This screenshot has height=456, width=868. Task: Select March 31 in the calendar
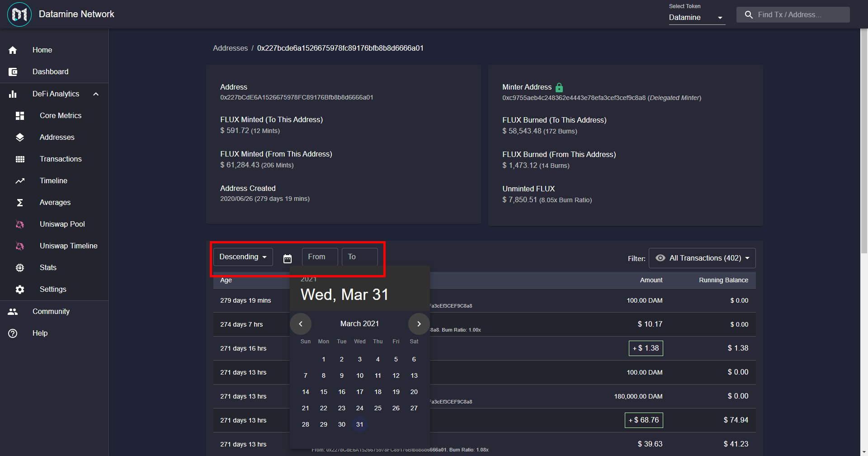(x=360, y=425)
